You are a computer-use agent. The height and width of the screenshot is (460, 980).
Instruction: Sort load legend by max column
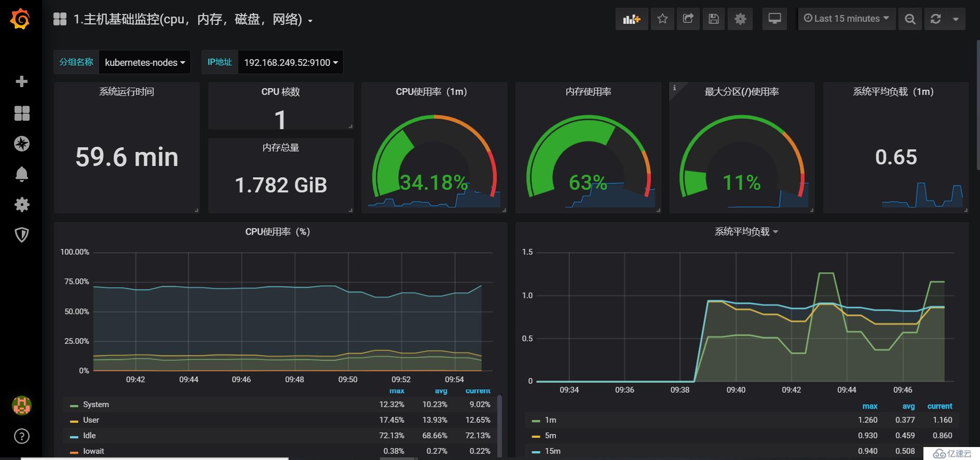pos(870,406)
